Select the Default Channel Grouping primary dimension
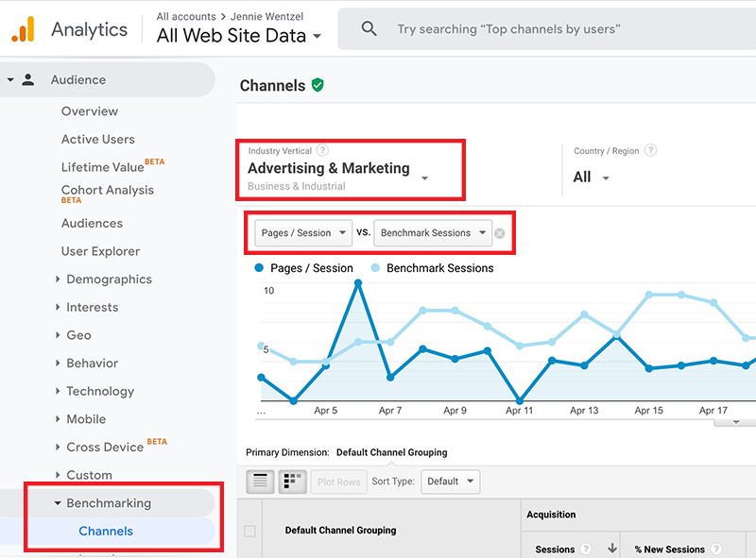This screenshot has width=756, height=558. 391,452
